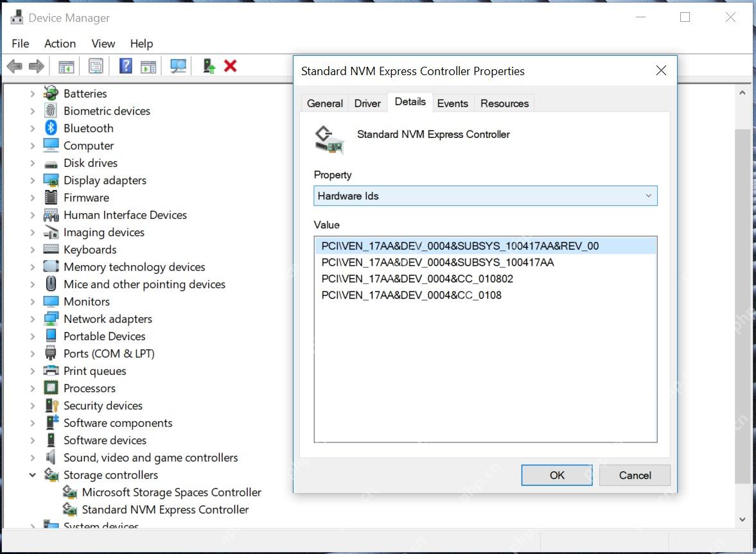Click the device tree scrollbar up arrow
The width and height of the screenshot is (756, 554).
click(743, 92)
